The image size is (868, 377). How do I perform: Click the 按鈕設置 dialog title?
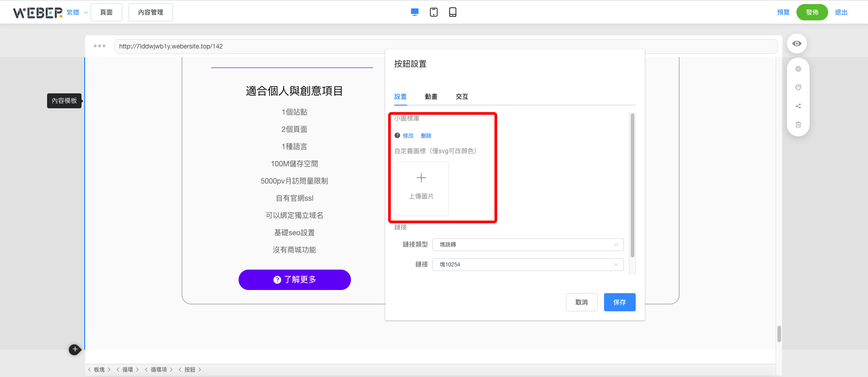pos(410,64)
